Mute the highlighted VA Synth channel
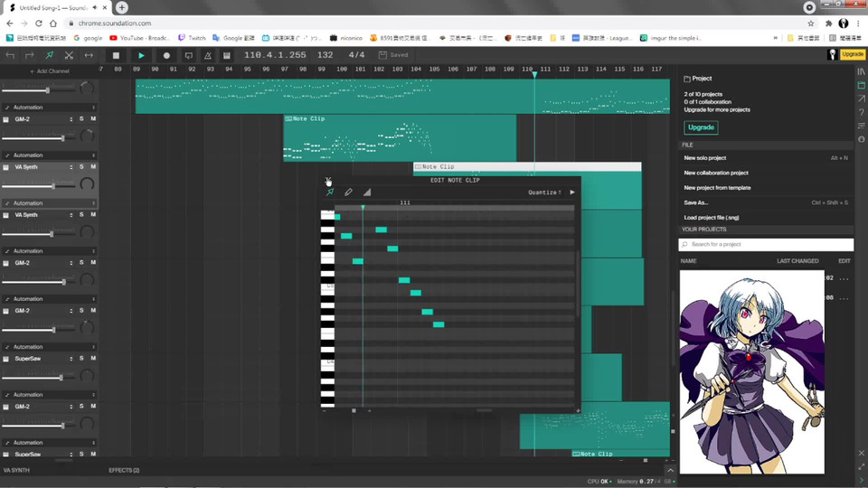 point(93,166)
